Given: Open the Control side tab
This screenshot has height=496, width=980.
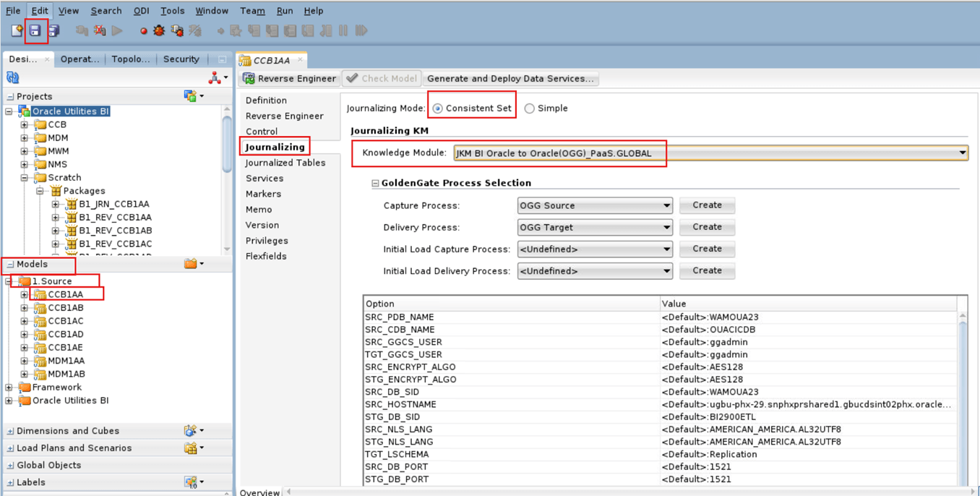Looking at the screenshot, I should [x=261, y=132].
